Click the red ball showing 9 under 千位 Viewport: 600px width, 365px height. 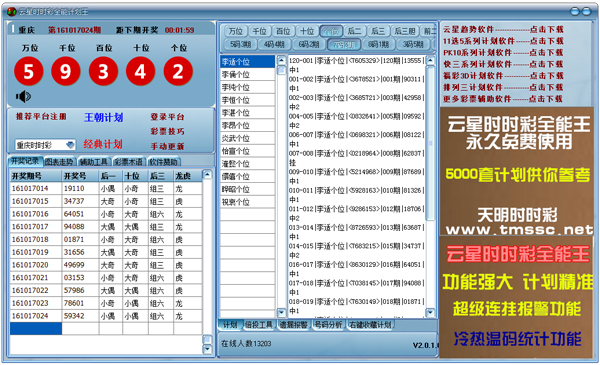coord(66,71)
